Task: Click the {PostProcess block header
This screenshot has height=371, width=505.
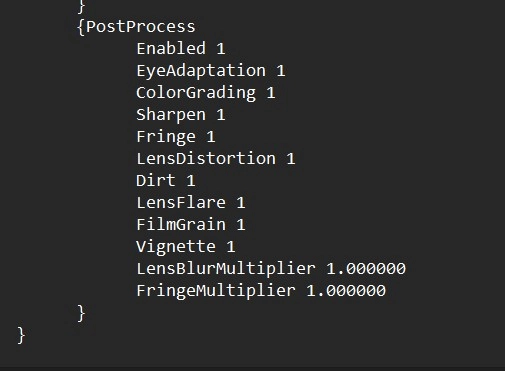Action: coord(136,27)
